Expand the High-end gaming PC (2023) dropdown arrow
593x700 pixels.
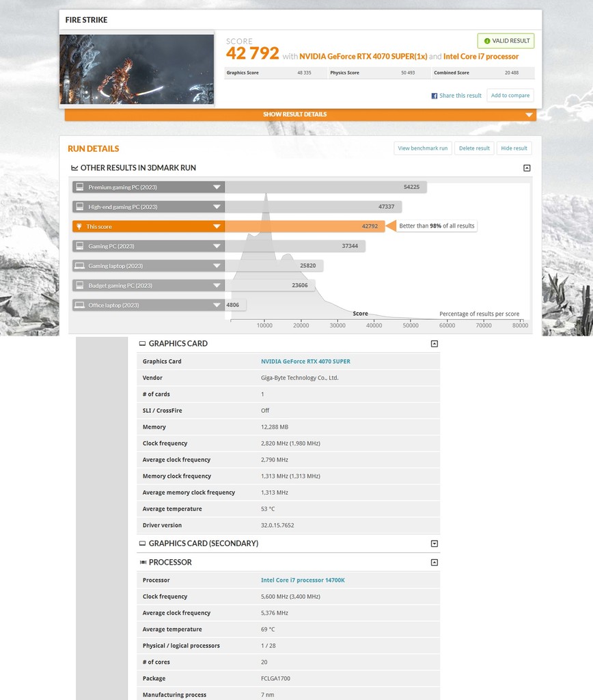[217, 206]
